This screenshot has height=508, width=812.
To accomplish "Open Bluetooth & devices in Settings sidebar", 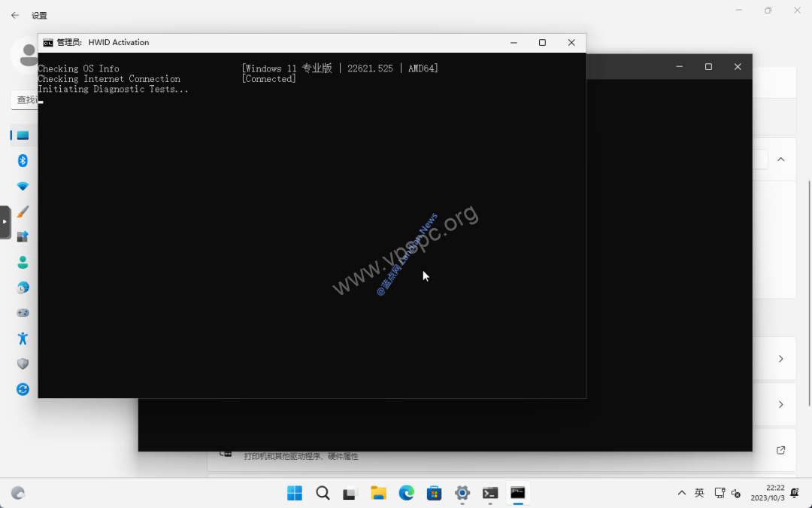I will (23, 161).
